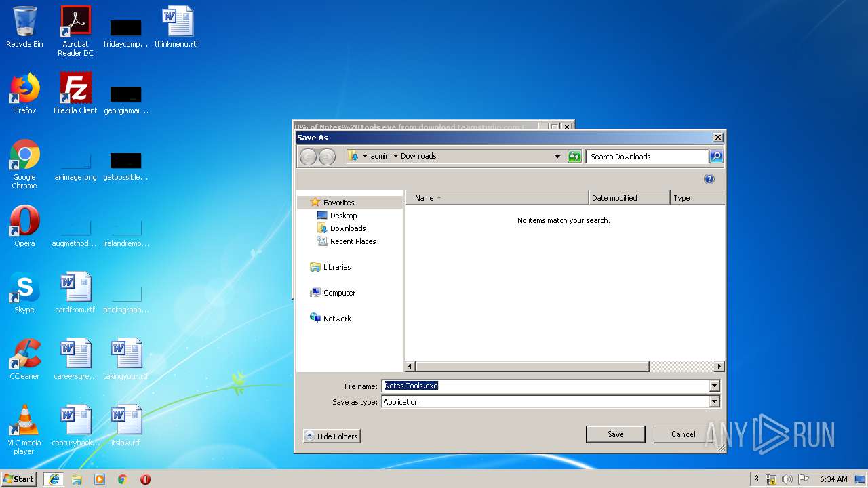Click the horizontal scrollbar right arrow
This screenshot has width=868, height=488.
pos(719,367)
